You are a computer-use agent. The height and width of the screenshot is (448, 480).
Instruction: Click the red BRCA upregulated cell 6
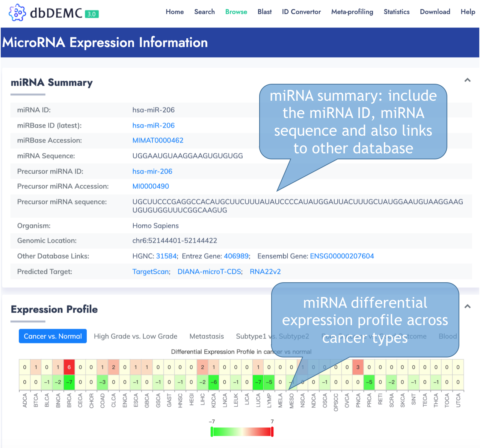pos(69,367)
